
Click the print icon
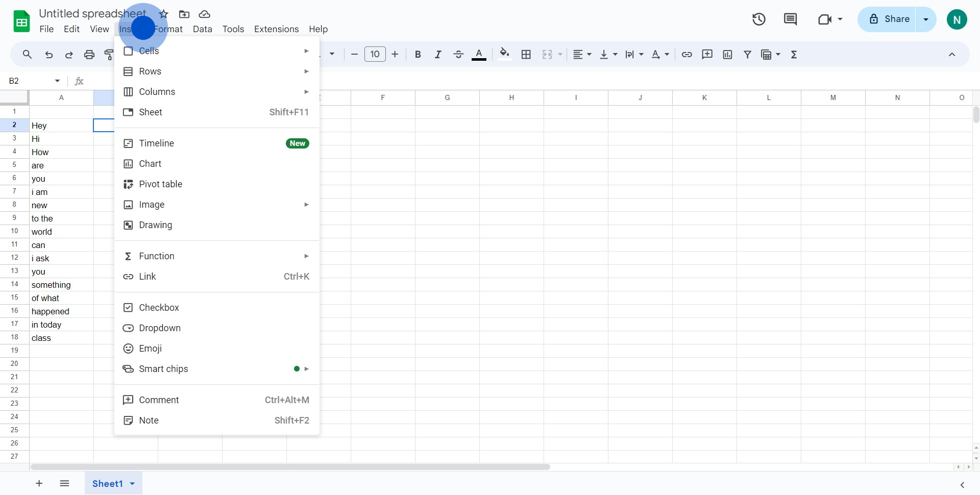coord(89,55)
